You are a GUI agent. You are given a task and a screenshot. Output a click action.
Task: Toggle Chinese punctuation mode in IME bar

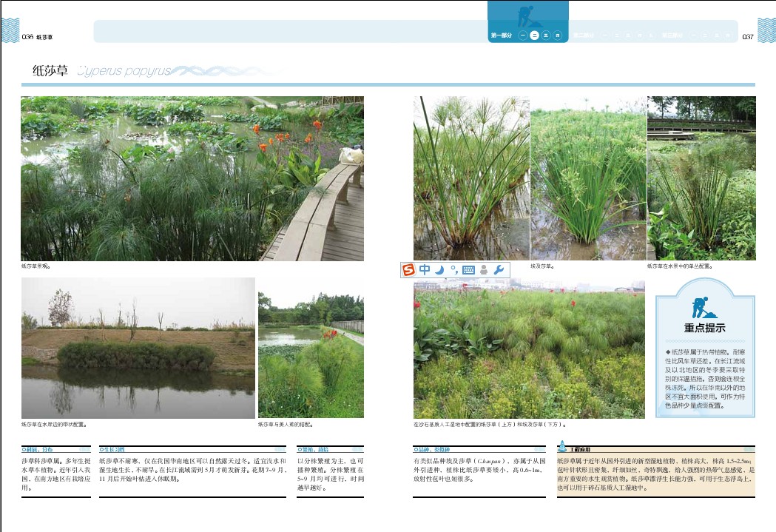[453, 270]
